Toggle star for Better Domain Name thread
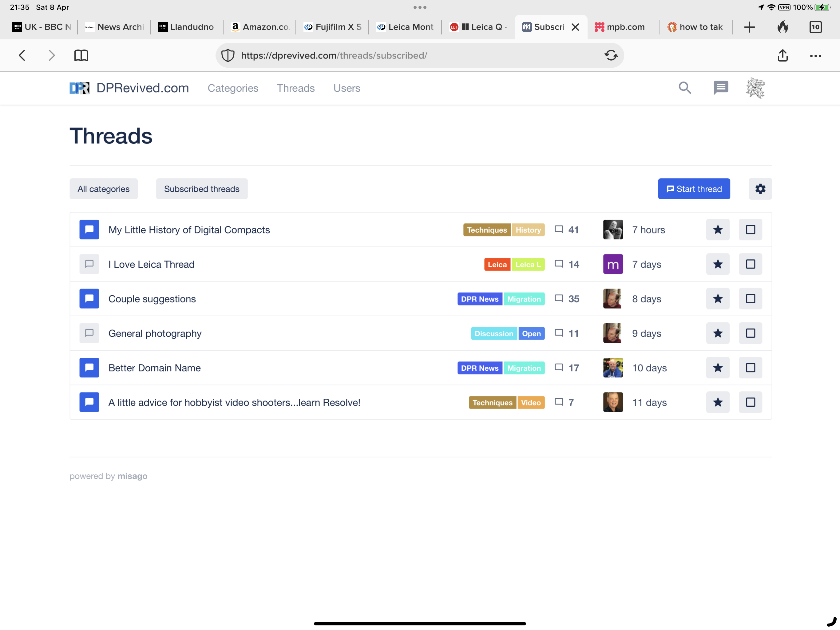The image size is (840, 630). [717, 368]
